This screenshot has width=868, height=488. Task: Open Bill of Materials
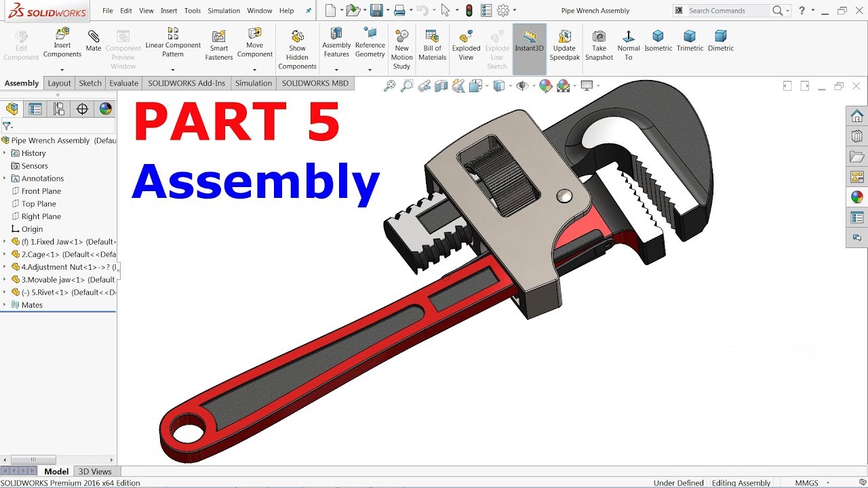tap(432, 45)
